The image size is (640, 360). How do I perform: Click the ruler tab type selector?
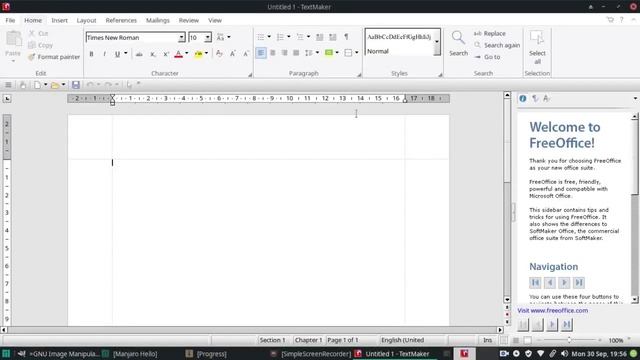(x=7, y=98)
